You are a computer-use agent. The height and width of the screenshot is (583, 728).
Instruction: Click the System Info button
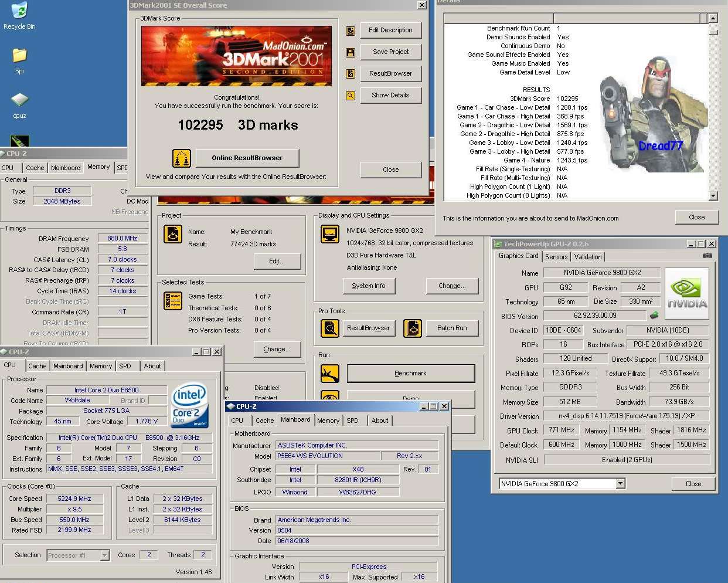click(369, 286)
